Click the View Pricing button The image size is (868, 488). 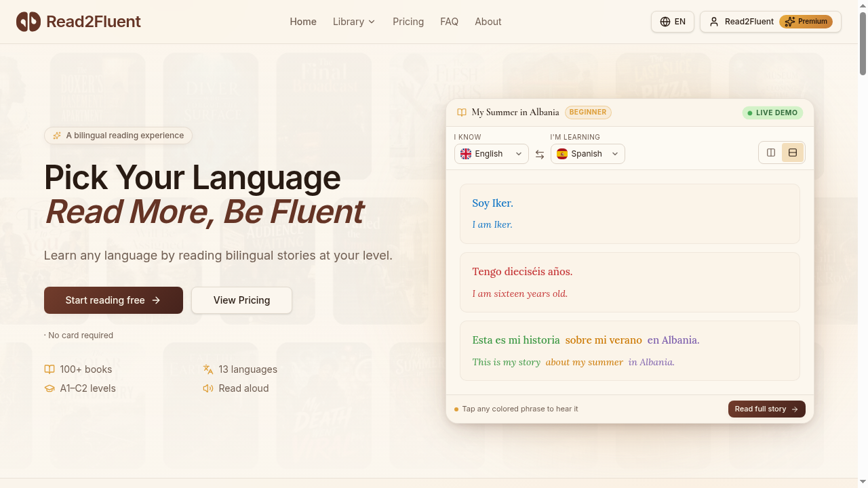242,300
